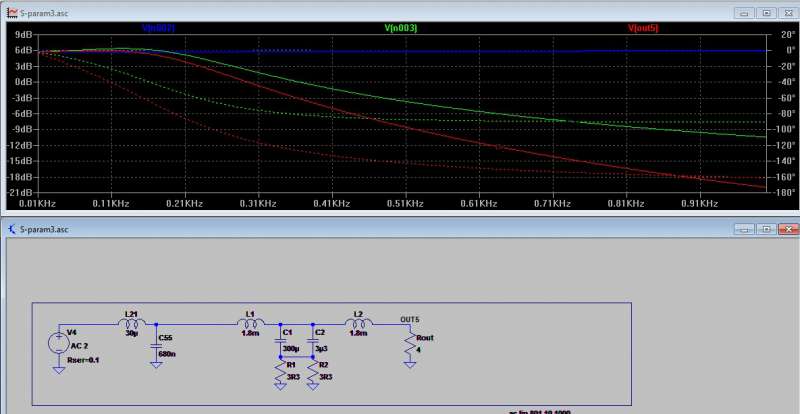Click the ground symbol below V4
This screenshot has width=800, height=414.
click(x=59, y=370)
